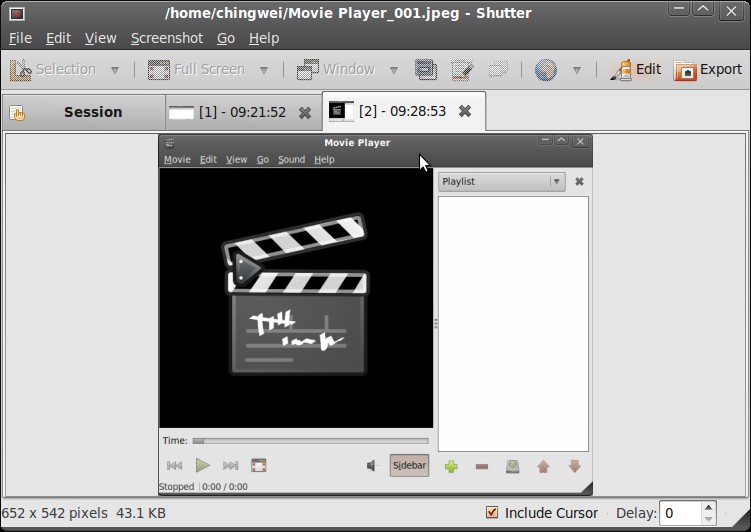This screenshot has width=751, height=532.
Task: Toggle the Include Cursor checkbox
Action: click(x=491, y=512)
